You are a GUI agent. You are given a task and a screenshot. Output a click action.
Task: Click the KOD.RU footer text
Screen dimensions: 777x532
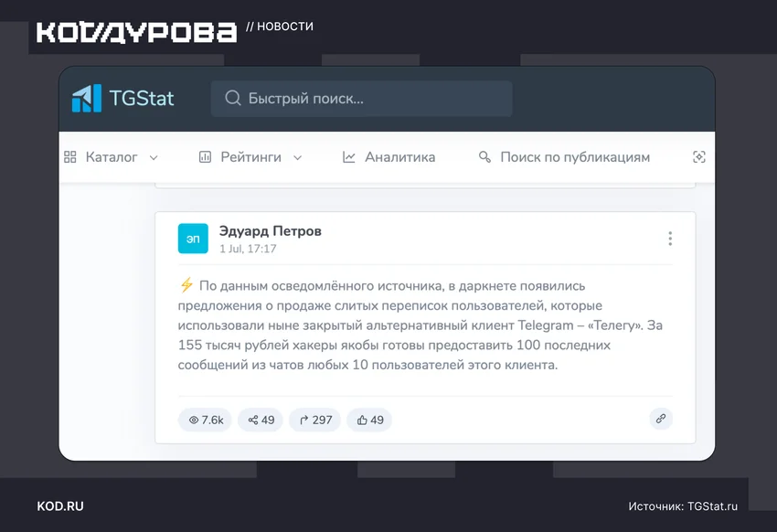click(60, 506)
